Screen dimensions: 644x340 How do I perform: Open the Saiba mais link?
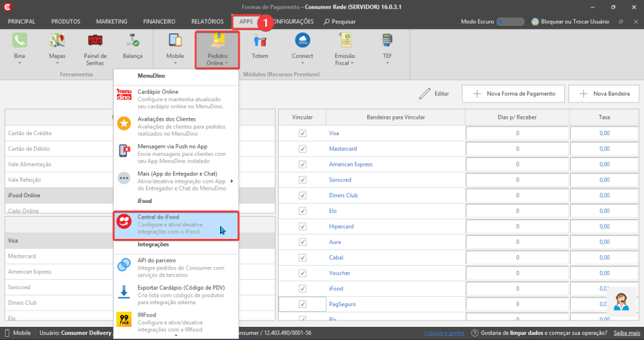(627, 333)
